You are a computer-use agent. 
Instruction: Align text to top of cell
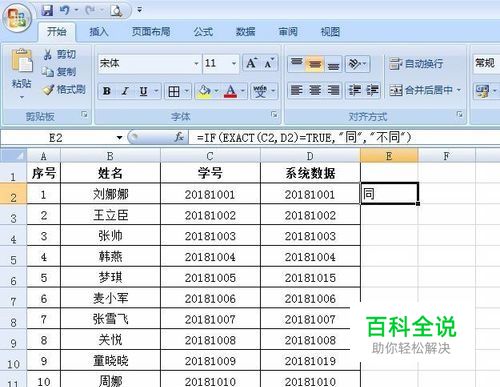[297, 63]
